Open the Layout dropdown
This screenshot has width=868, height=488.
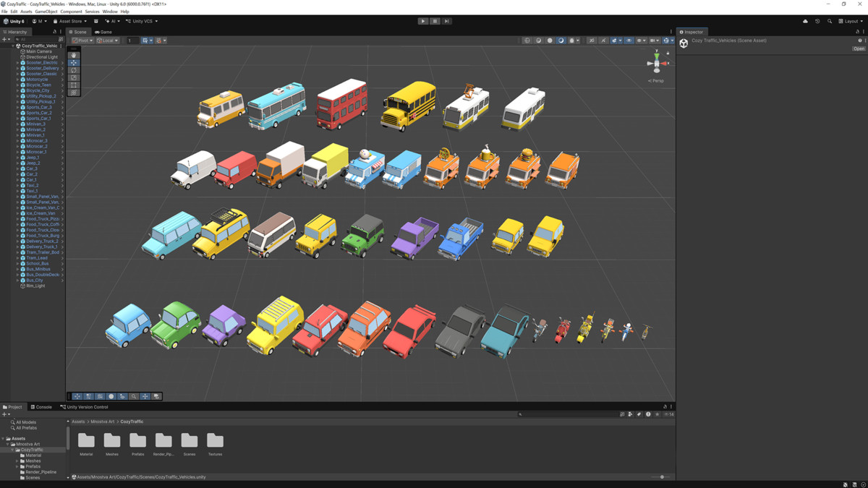click(851, 21)
